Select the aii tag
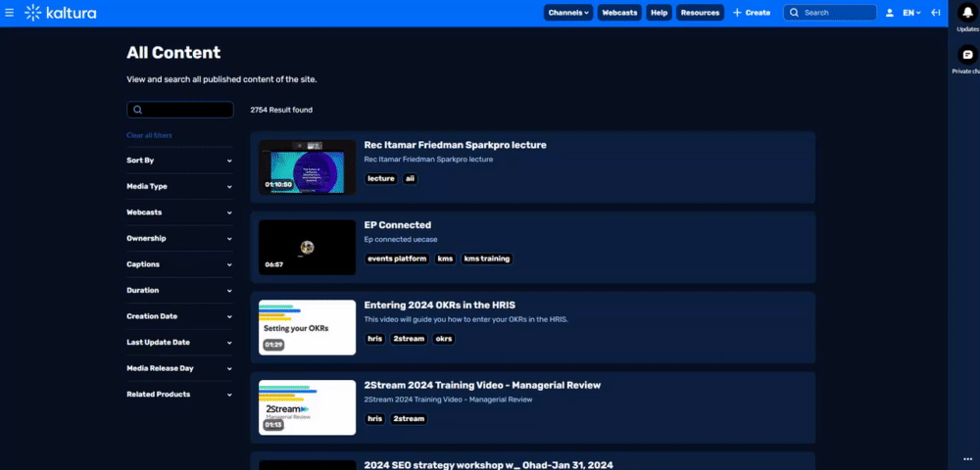The width and height of the screenshot is (980, 470). (410, 178)
